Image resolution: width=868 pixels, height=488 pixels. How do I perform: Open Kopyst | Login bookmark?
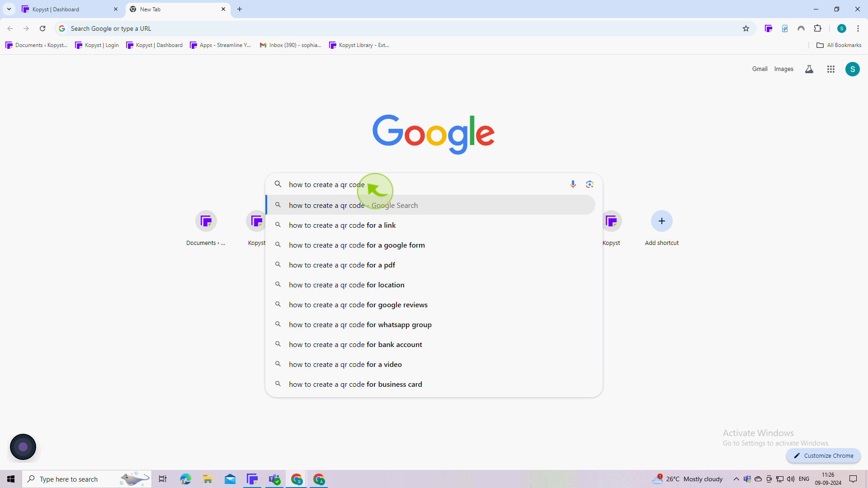pyautogui.click(x=97, y=45)
